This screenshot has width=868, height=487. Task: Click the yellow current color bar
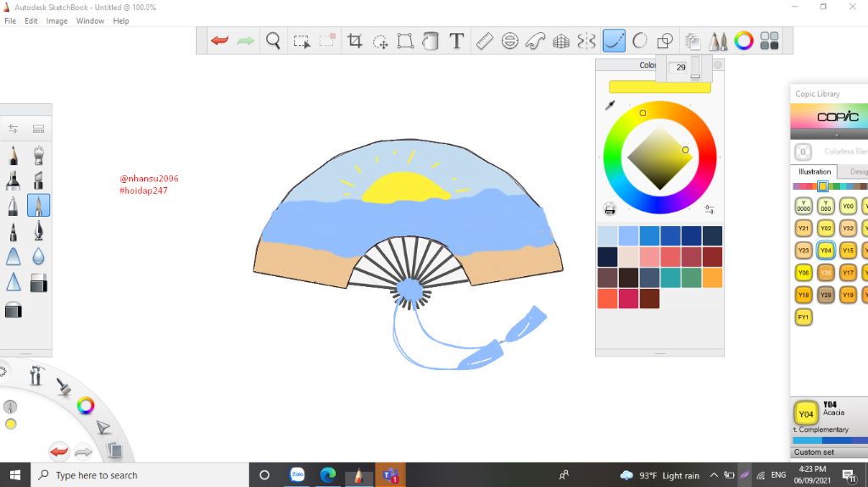tap(659, 87)
